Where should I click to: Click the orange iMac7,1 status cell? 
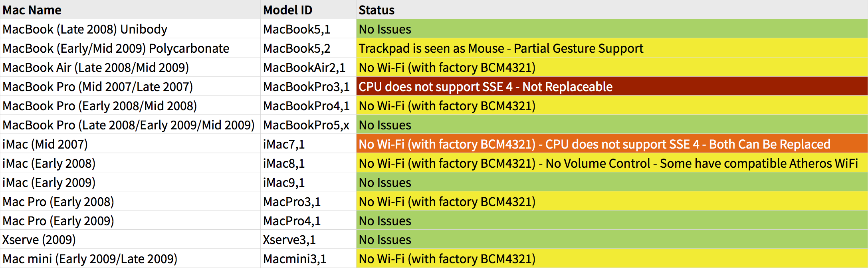click(x=594, y=144)
